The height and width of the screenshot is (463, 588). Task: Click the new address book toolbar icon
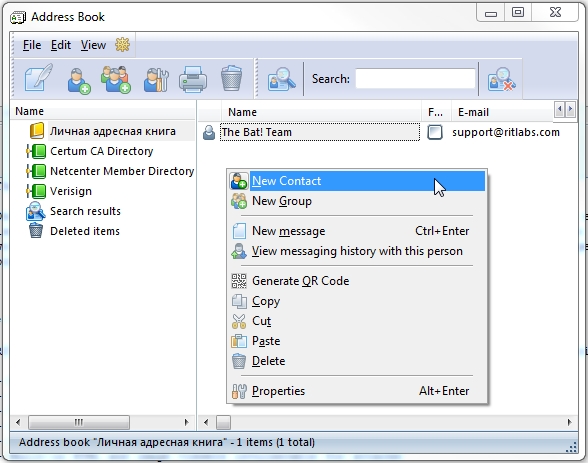(x=38, y=78)
